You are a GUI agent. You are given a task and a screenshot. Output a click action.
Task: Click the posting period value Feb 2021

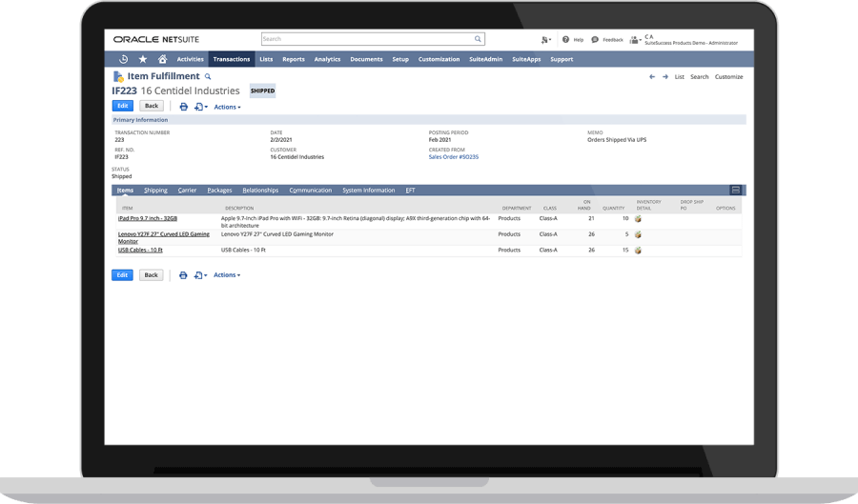click(x=439, y=140)
